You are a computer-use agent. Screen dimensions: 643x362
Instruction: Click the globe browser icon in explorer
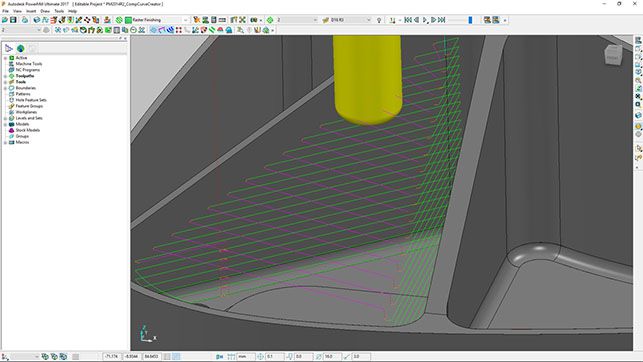pos(21,48)
